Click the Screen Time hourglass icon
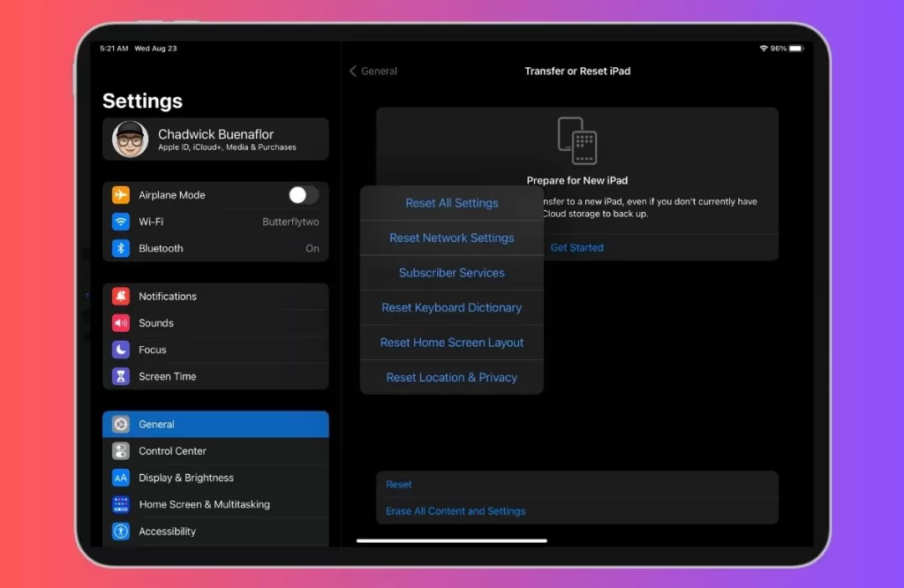The height and width of the screenshot is (588, 904). [x=120, y=376]
